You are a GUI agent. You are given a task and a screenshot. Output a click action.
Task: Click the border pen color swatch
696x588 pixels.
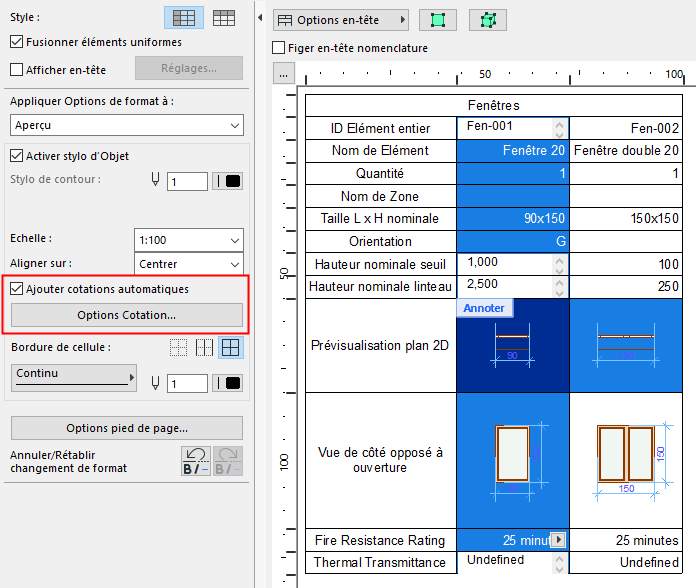pyautogui.click(x=228, y=383)
